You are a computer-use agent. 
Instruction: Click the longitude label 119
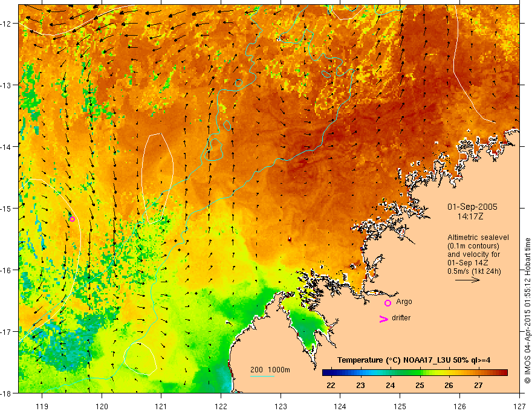point(42,406)
